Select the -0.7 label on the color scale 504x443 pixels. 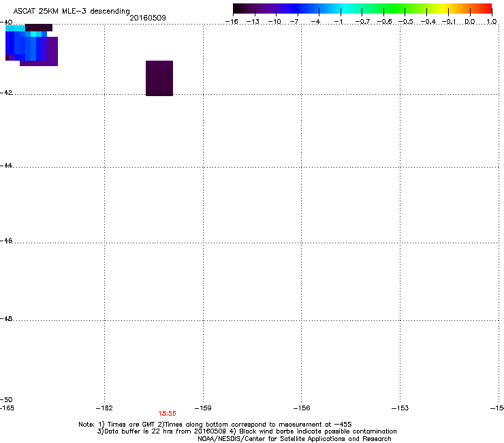coord(362,22)
